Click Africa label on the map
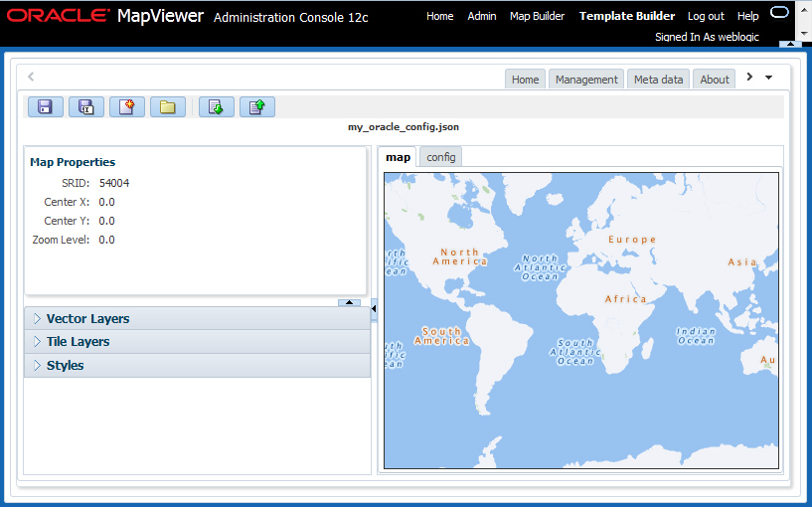Screen dimensions: 812x507 625,299
